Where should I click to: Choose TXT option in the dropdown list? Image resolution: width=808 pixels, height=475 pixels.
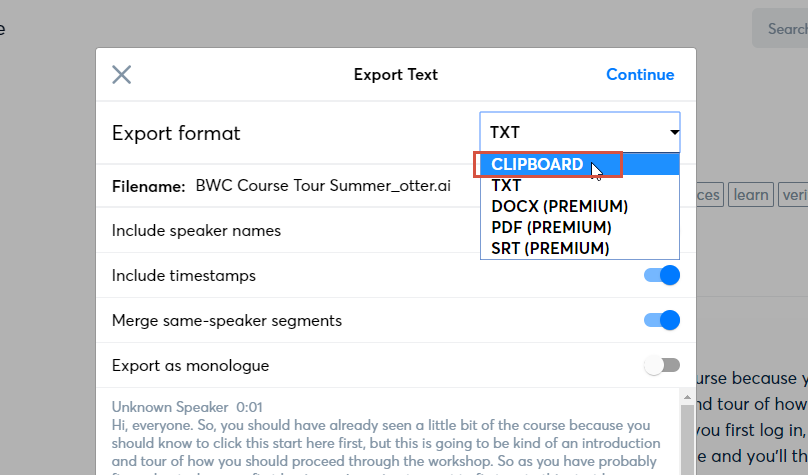point(506,185)
